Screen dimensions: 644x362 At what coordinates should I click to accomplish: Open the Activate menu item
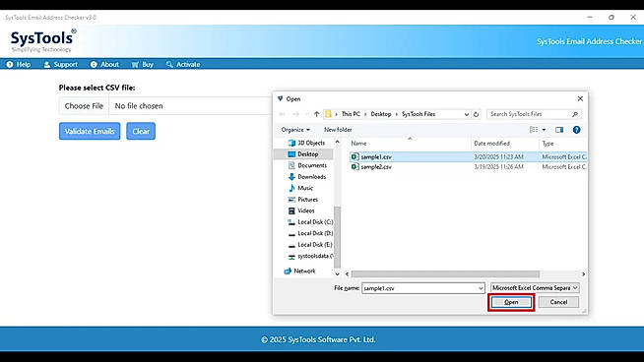(183, 65)
